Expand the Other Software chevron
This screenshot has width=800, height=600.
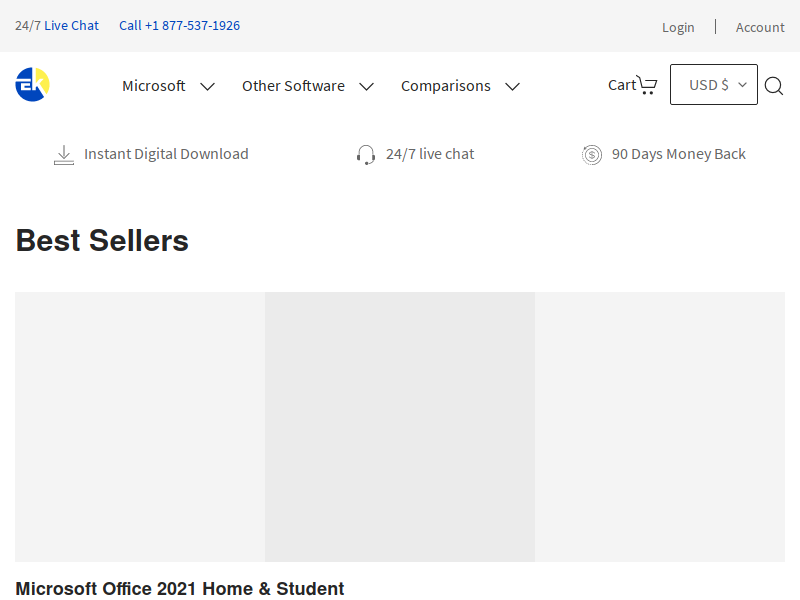point(366,87)
